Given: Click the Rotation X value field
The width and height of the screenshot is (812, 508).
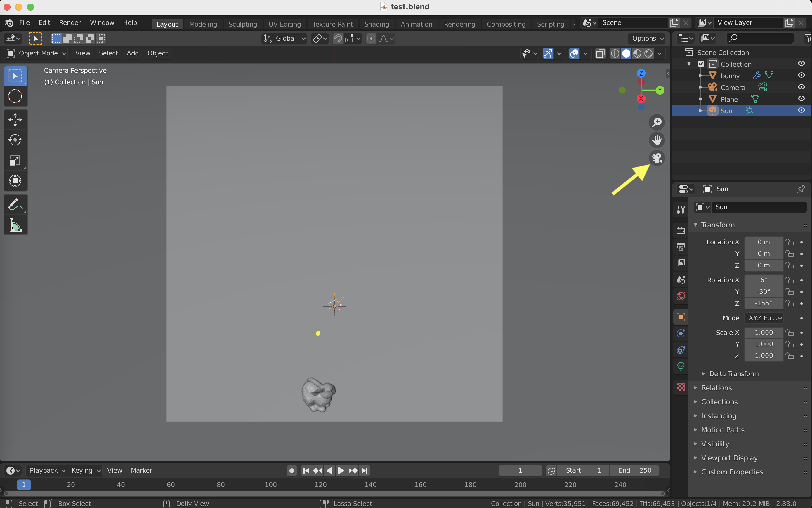Looking at the screenshot, I should pyautogui.click(x=763, y=280).
